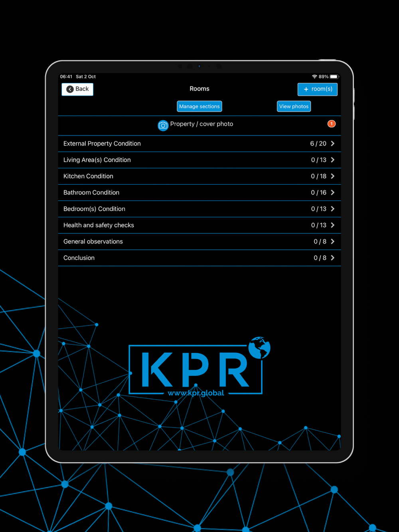Expand Conclusion row chevron
399x532 pixels.
pyautogui.click(x=333, y=258)
